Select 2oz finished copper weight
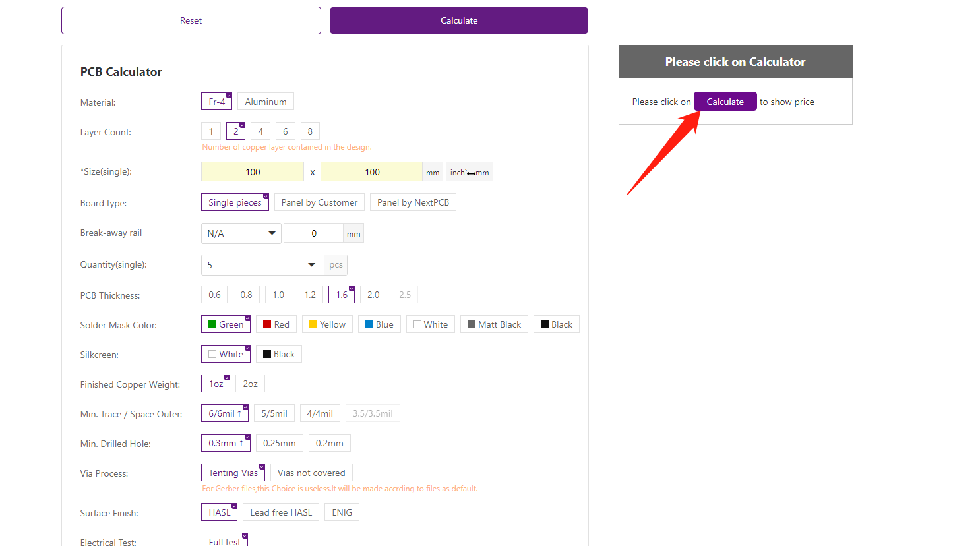Viewport: 980px width, 546px height. 250,384
